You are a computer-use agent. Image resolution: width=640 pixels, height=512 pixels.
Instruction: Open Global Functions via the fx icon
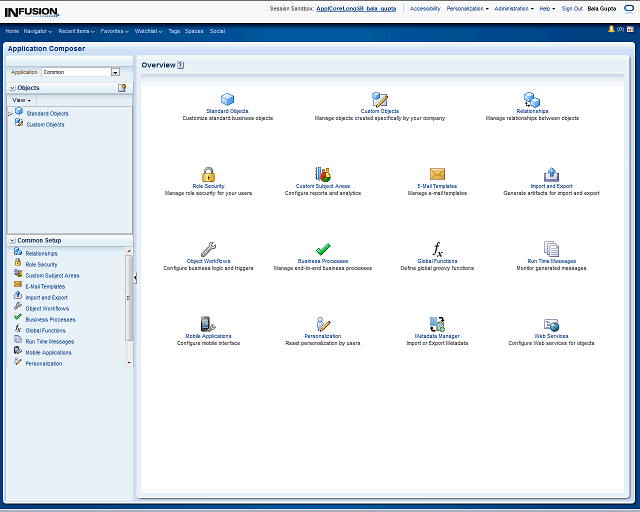click(x=437, y=249)
